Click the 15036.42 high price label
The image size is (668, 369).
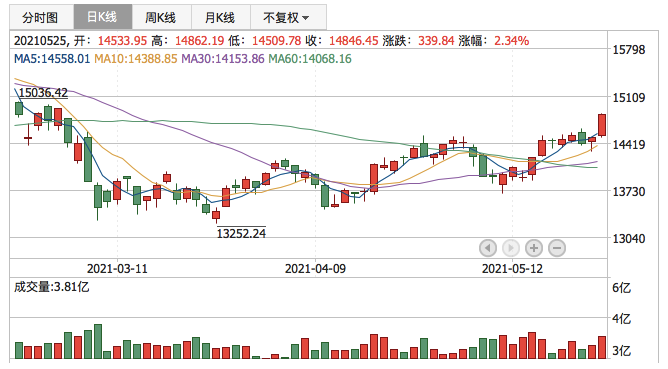click(x=43, y=92)
